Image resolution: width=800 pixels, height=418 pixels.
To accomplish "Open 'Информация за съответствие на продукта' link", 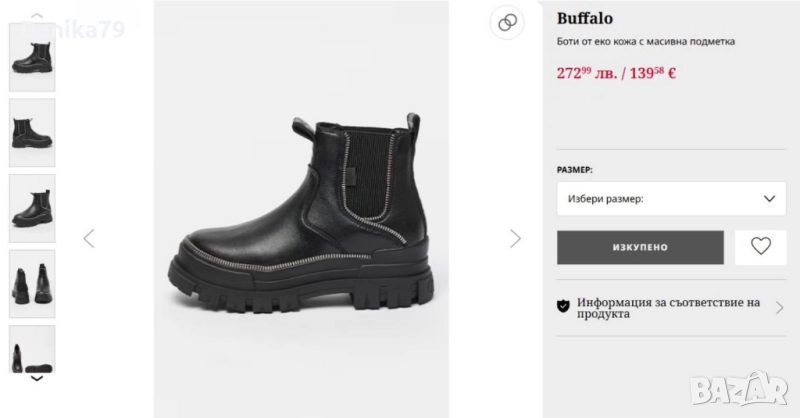I will click(668, 307).
